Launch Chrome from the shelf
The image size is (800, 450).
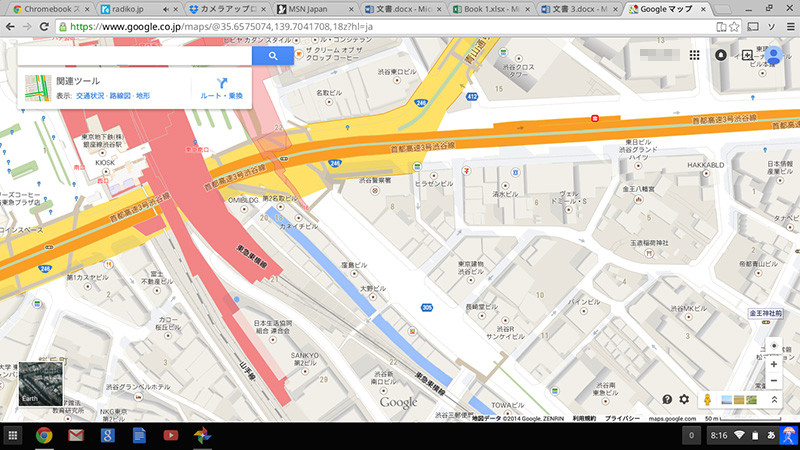(44, 435)
